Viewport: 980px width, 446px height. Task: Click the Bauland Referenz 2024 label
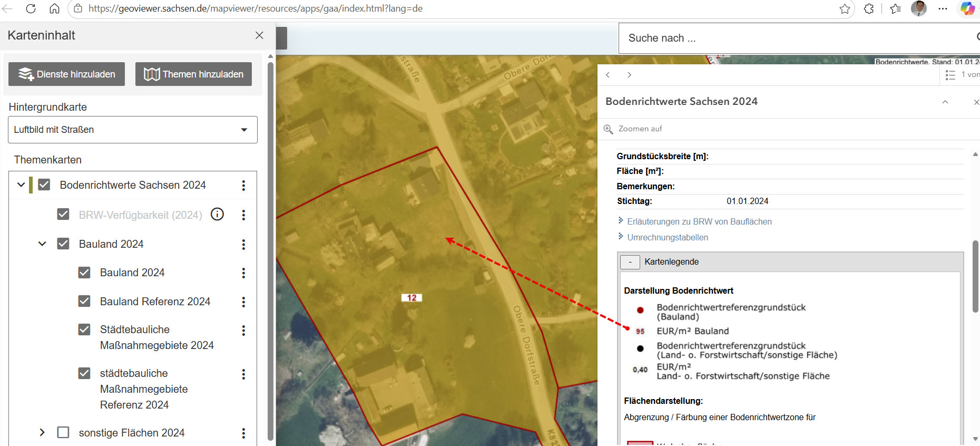click(x=155, y=302)
